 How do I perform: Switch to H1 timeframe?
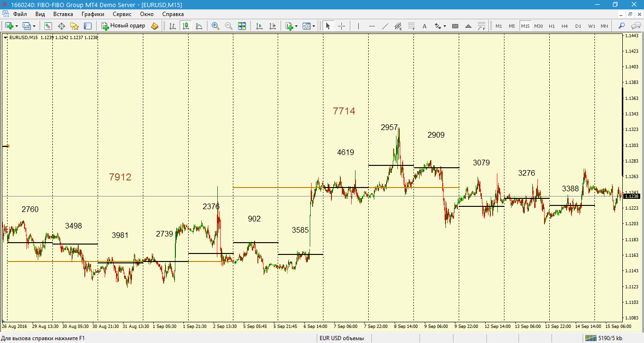552,26
